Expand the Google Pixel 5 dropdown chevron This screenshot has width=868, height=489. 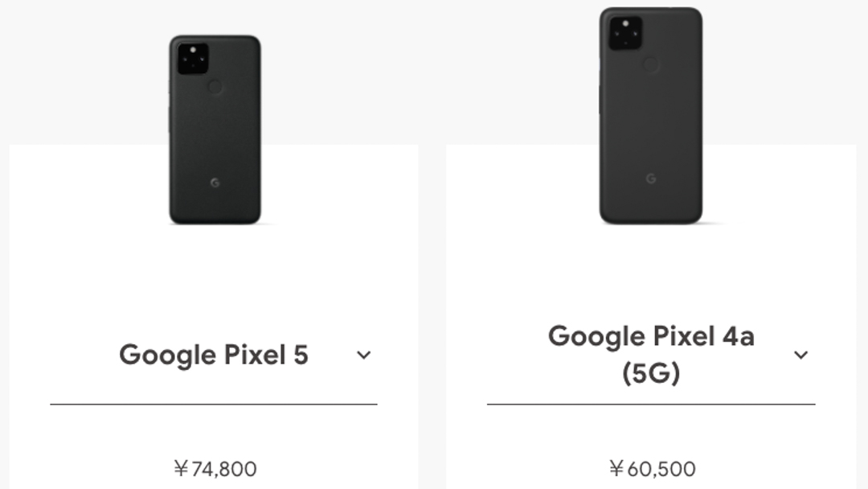tap(364, 355)
